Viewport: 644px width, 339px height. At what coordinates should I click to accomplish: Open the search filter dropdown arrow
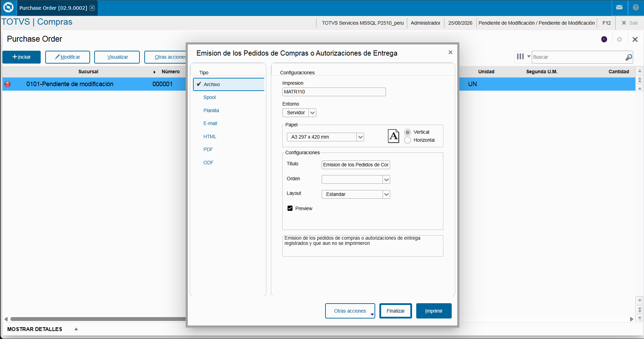point(529,56)
